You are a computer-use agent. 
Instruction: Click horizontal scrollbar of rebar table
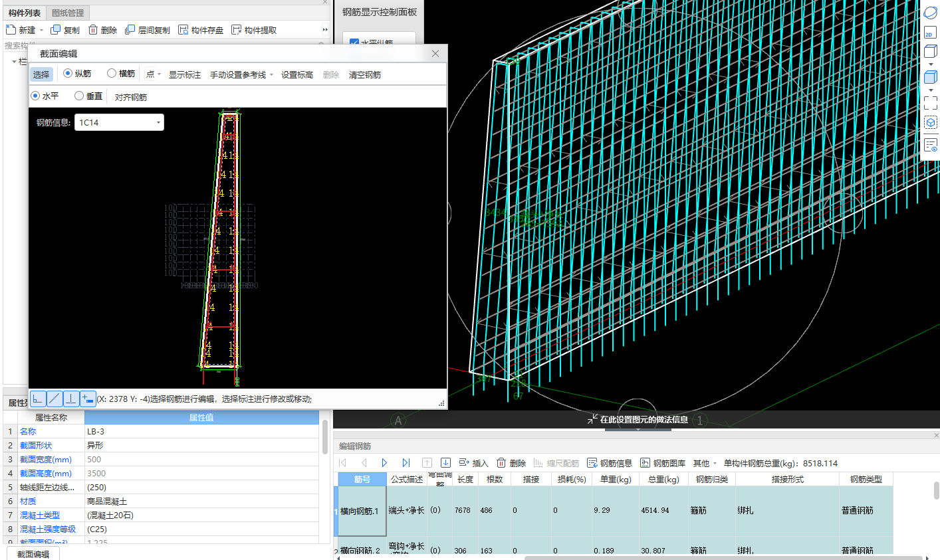tap(725, 558)
